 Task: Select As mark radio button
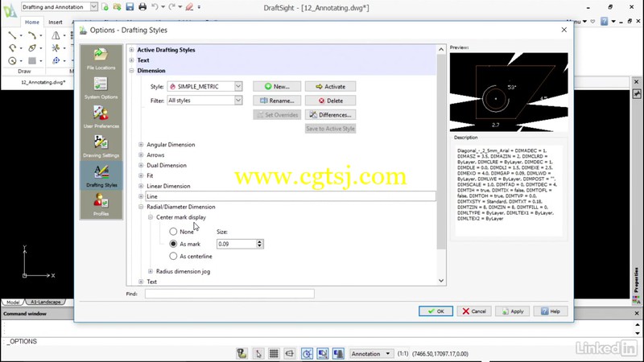click(173, 244)
